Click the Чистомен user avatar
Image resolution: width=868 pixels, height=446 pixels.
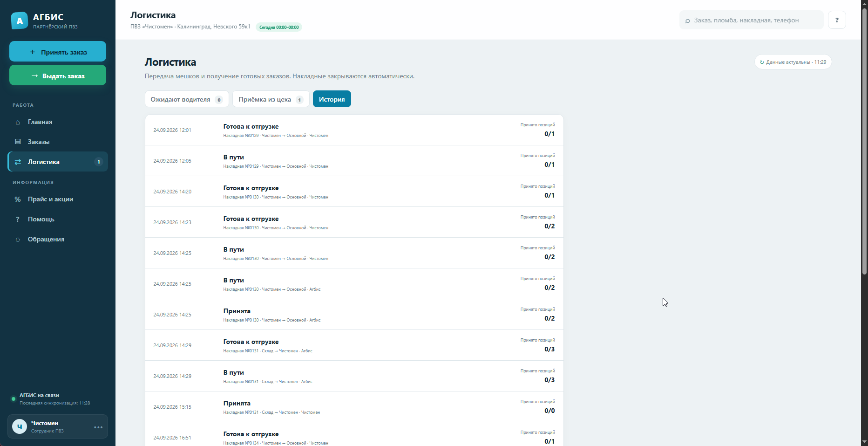20,426
